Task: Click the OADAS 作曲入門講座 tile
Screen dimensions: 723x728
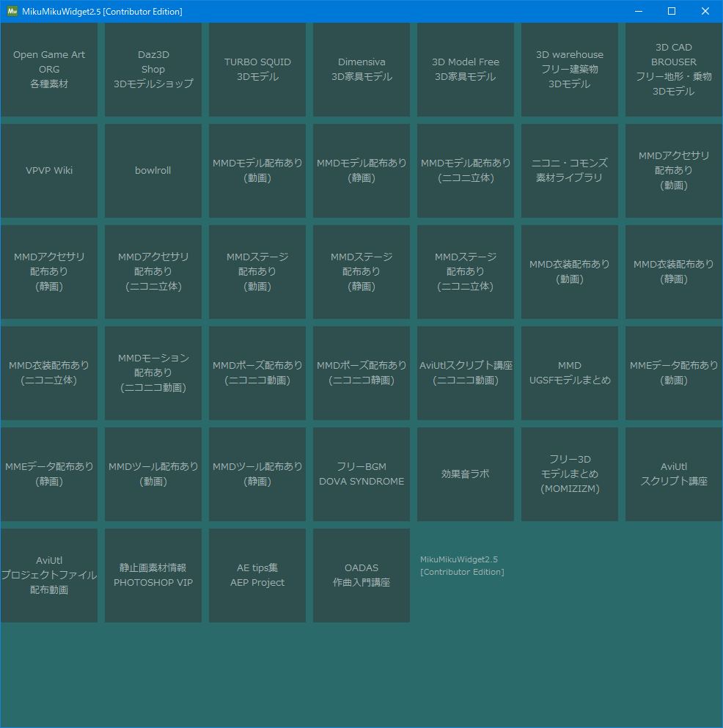Action: tap(361, 576)
